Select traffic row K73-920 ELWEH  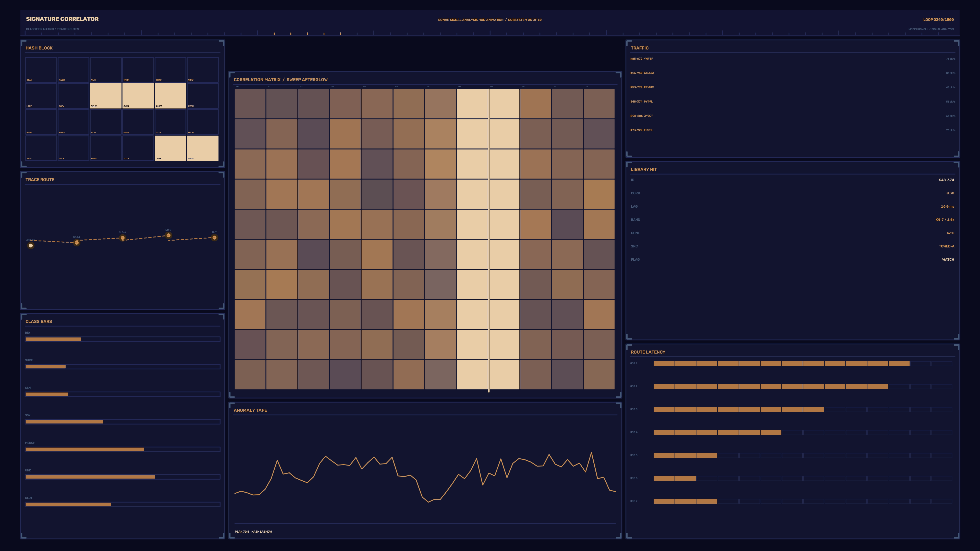[792, 130]
